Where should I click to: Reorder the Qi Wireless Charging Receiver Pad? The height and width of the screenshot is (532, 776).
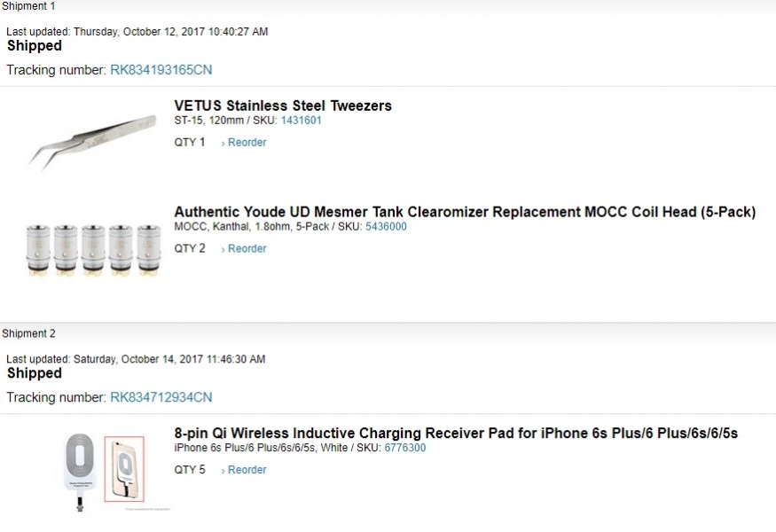click(x=246, y=471)
